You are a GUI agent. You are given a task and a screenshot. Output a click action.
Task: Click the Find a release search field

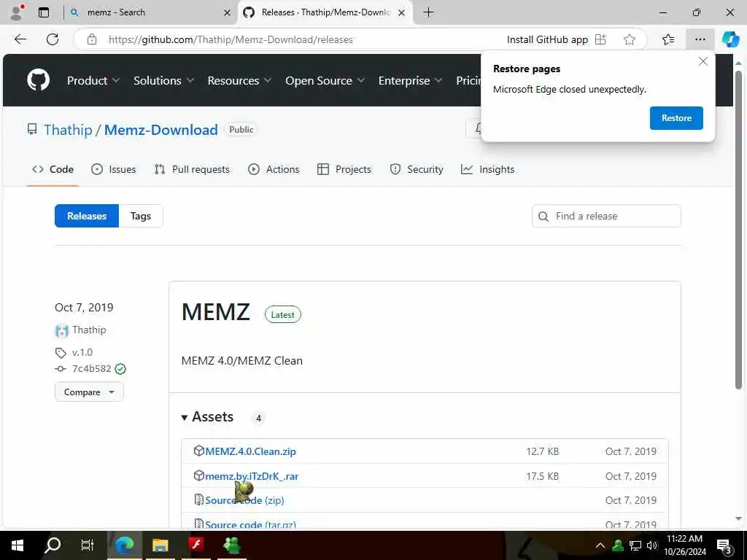pos(606,216)
